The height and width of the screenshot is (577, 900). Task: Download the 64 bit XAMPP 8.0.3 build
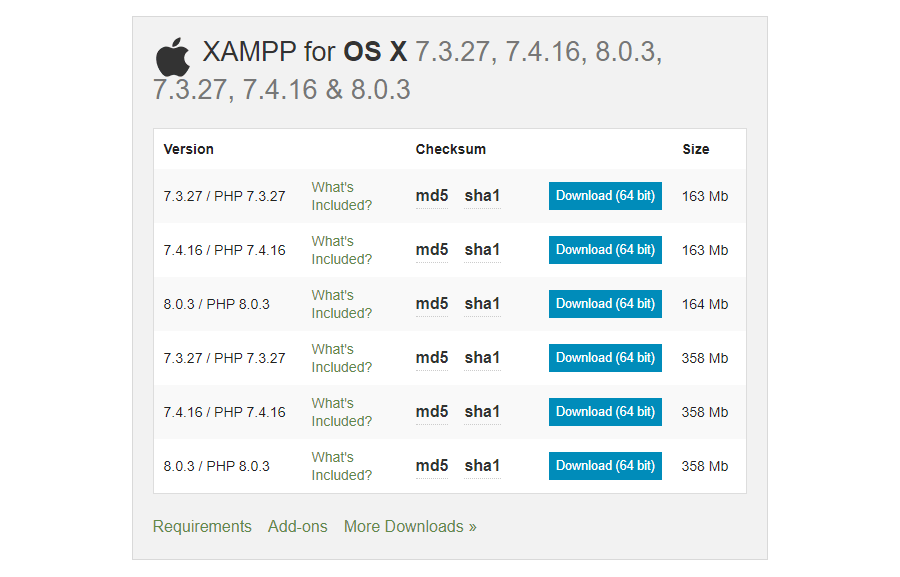pos(604,303)
